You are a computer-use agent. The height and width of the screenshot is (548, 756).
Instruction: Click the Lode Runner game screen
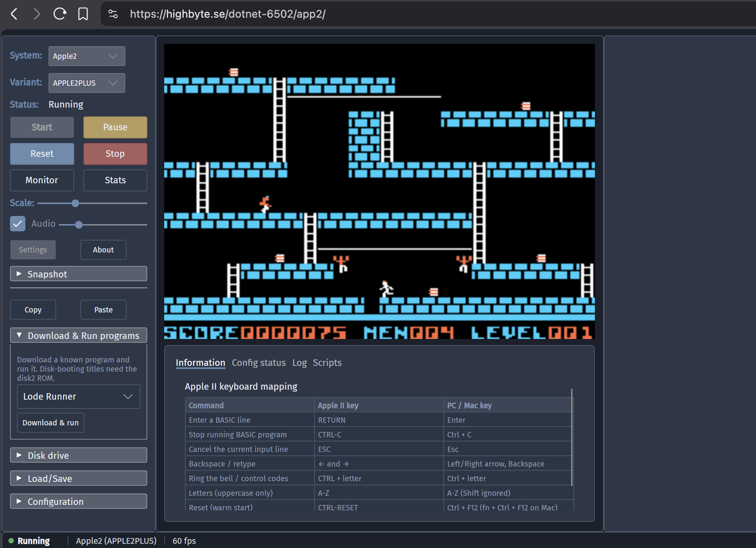[x=379, y=191]
